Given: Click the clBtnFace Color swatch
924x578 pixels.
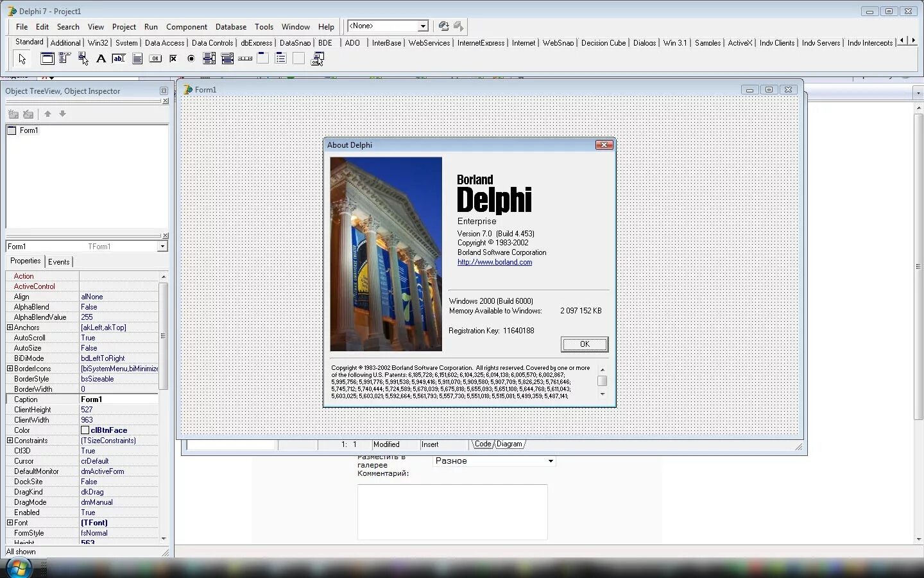Looking at the screenshot, I should [x=85, y=430].
